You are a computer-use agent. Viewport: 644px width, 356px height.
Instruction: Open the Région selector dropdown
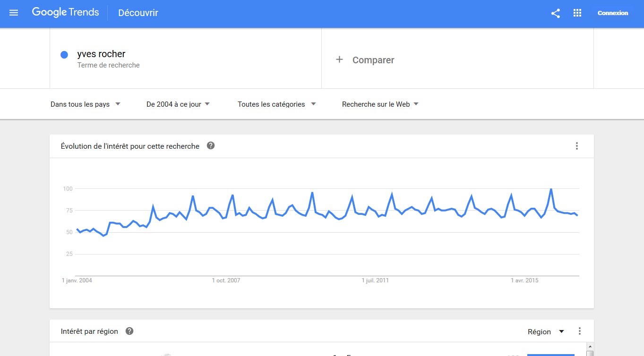tap(546, 331)
